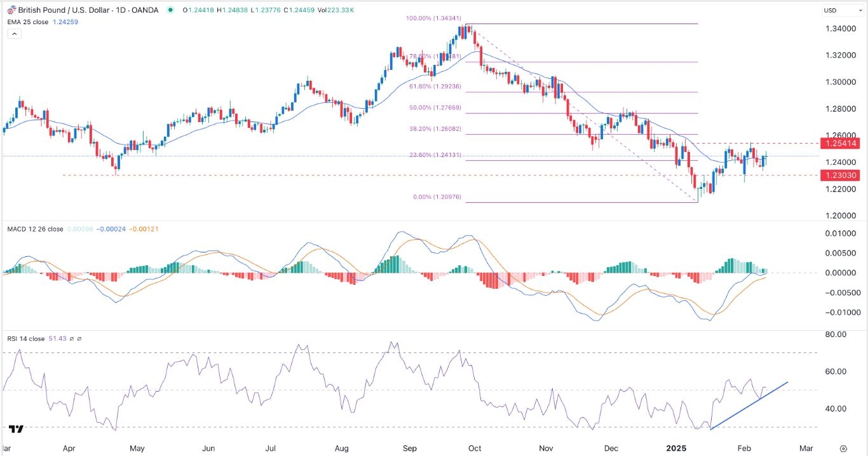
Task: Select the MACD 12 26 close indicator label
Action: click(x=35, y=229)
